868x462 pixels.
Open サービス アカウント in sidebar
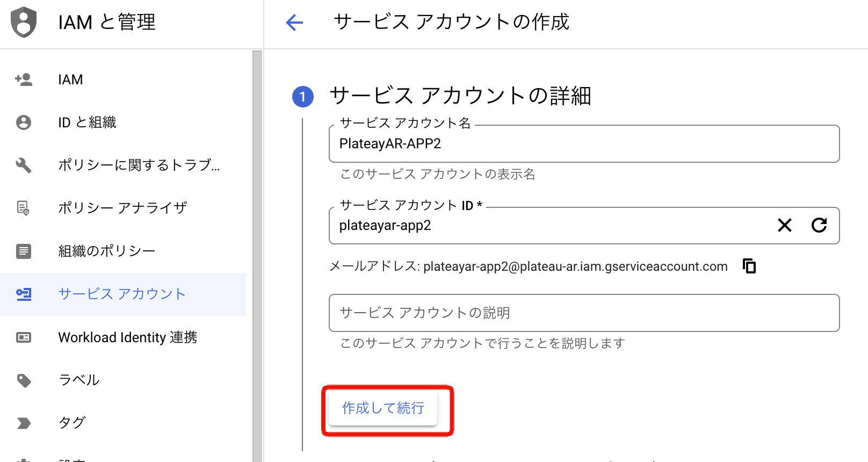(x=122, y=294)
